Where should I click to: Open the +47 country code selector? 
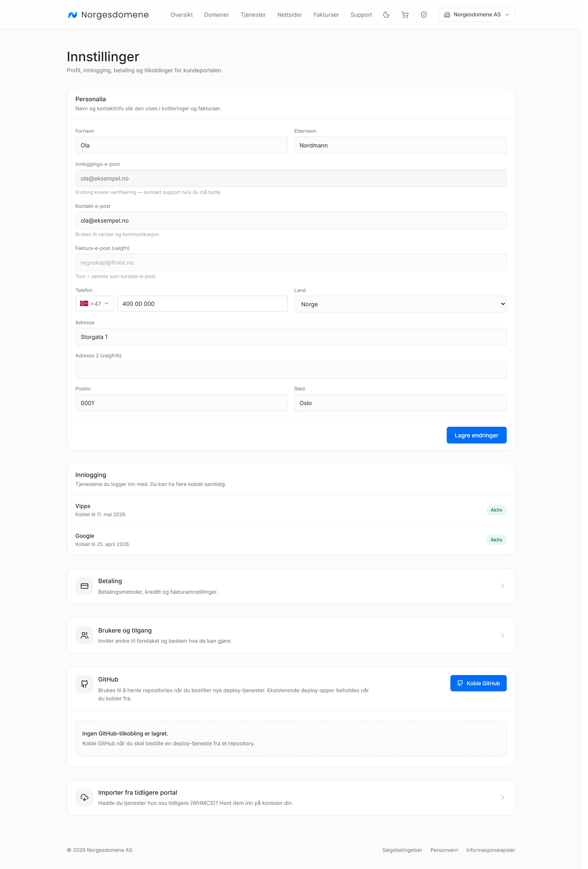pyautogui.click(x=95, y=304)
